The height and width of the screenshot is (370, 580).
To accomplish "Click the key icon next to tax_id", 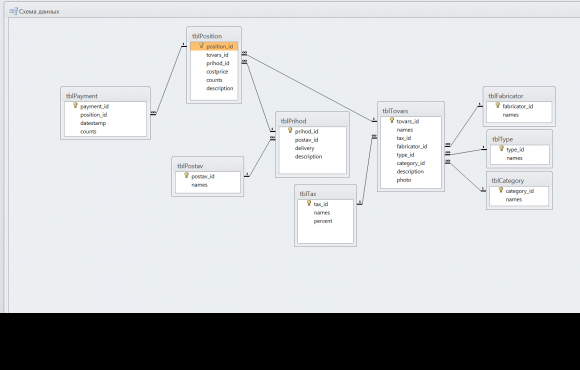I will (309, 203).
